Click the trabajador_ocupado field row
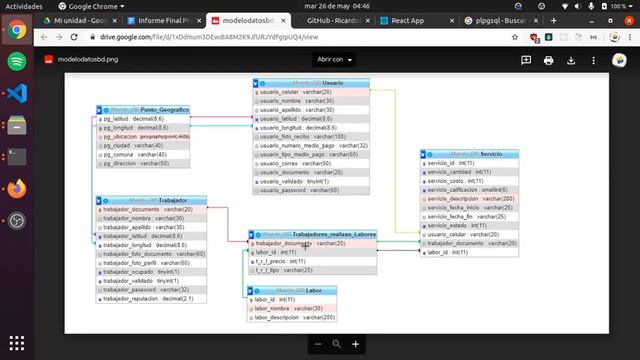This screenshot has width=640, height=360. (x=151, y=272)
